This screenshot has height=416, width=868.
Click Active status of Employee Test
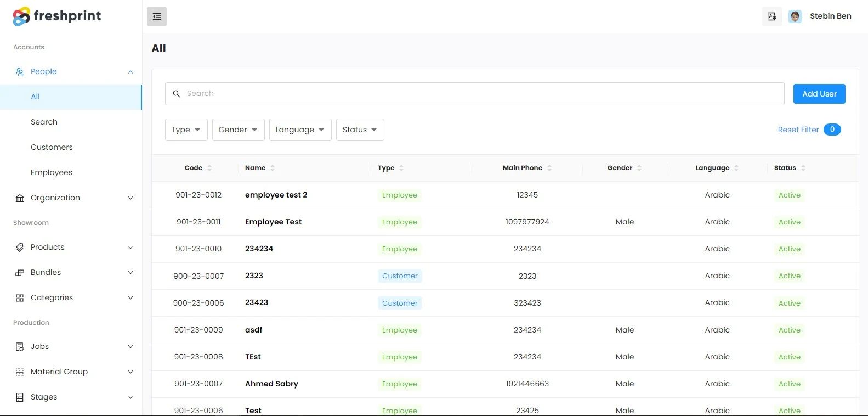[x=790, y=222]
